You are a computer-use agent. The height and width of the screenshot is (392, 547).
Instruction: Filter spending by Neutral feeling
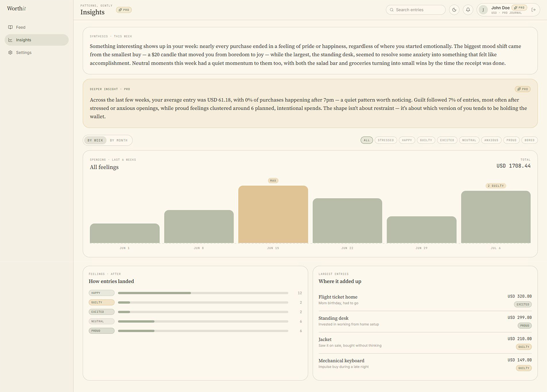click(469, 140)
